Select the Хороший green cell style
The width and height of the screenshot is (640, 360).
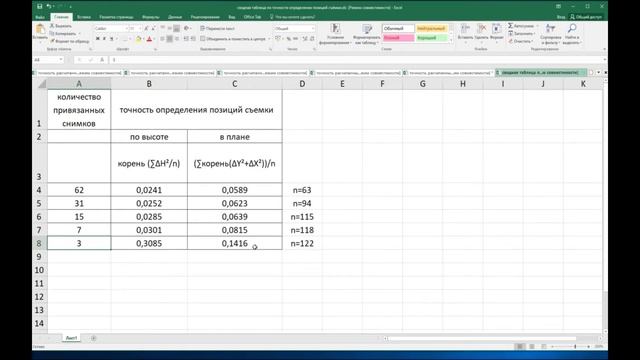pyautogui.click(x=431, y=38)
